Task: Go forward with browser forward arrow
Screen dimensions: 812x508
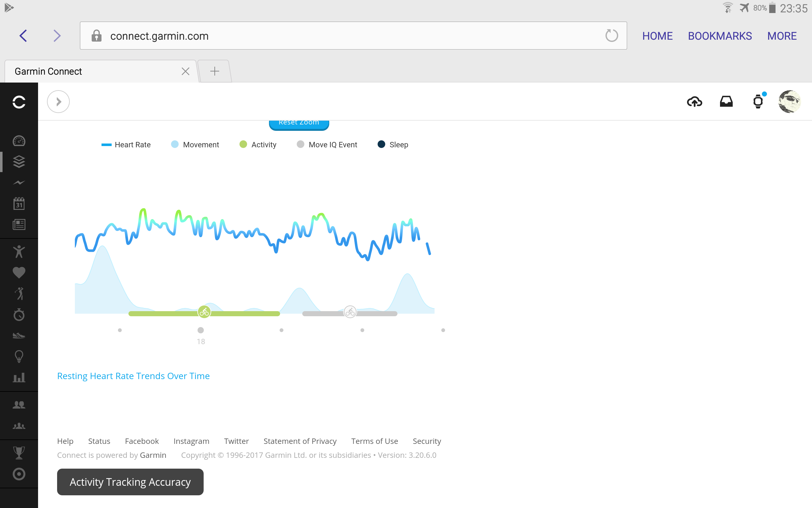Action: coord(57,36)
